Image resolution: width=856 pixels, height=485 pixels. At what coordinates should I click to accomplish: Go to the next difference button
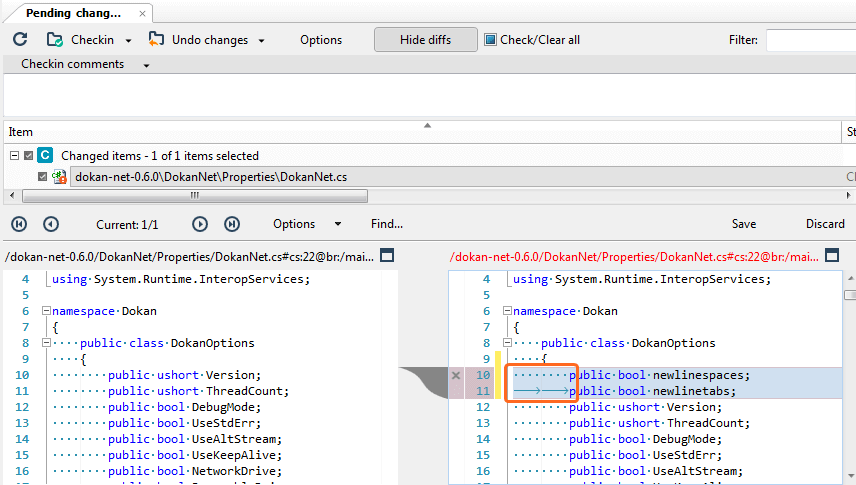(x=200, y=224)
